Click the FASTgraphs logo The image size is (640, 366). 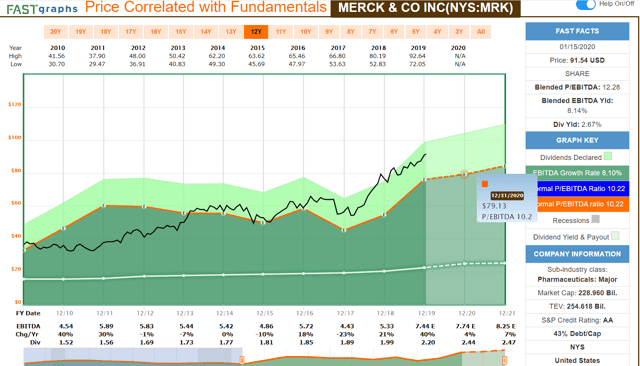pos(42,9)
